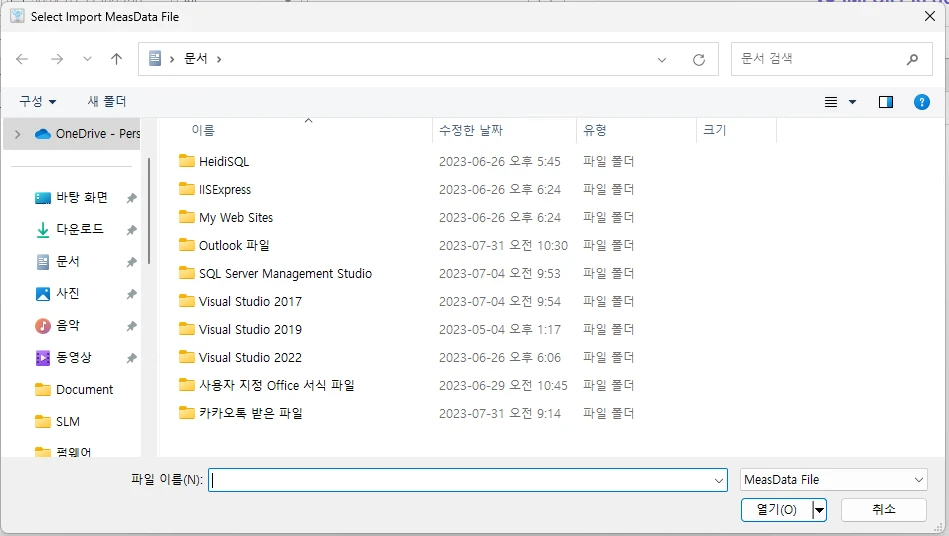The image size is (949, 536).
Task: Go back with the left arrow
Action: tap(22, 59)
